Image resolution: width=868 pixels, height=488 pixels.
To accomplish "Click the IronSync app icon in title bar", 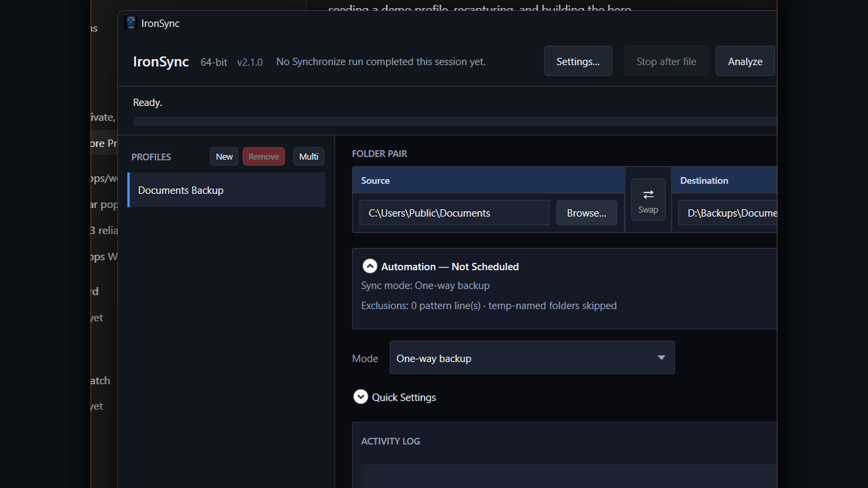I will pos(131,23).
